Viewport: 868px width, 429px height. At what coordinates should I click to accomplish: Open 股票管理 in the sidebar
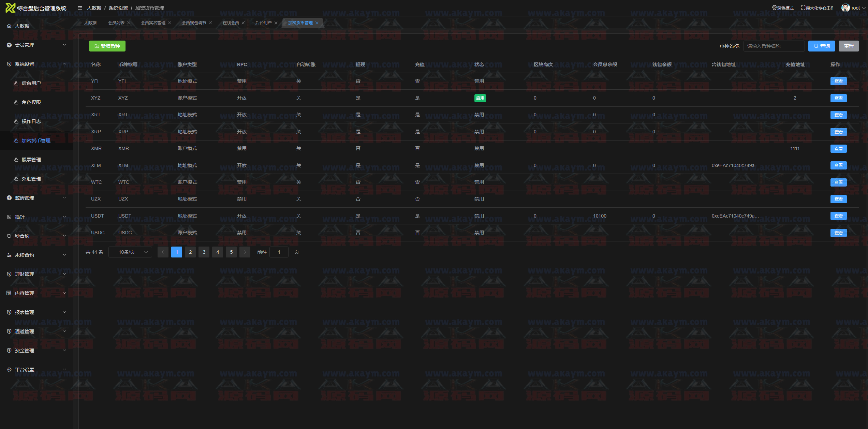[31, 160]
